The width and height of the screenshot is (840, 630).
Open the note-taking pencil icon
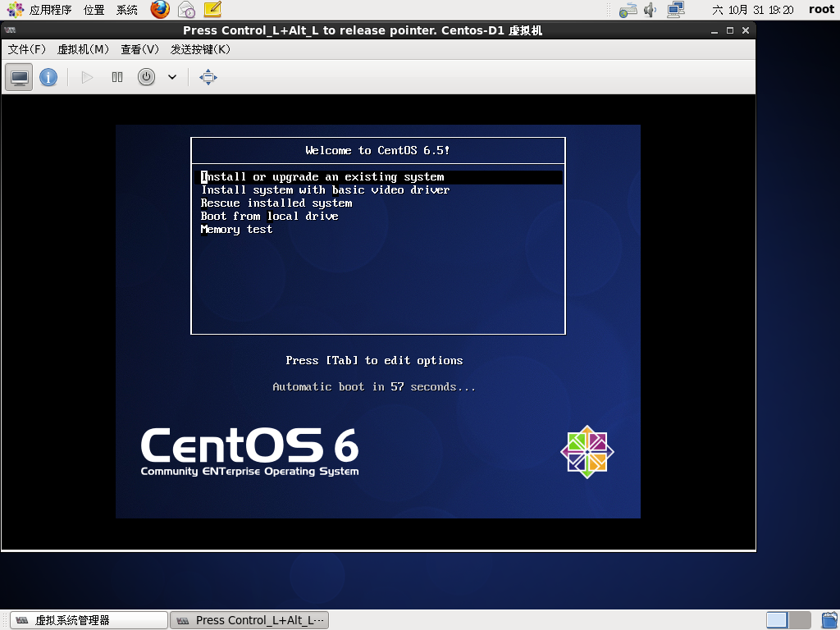coord(212,10)
